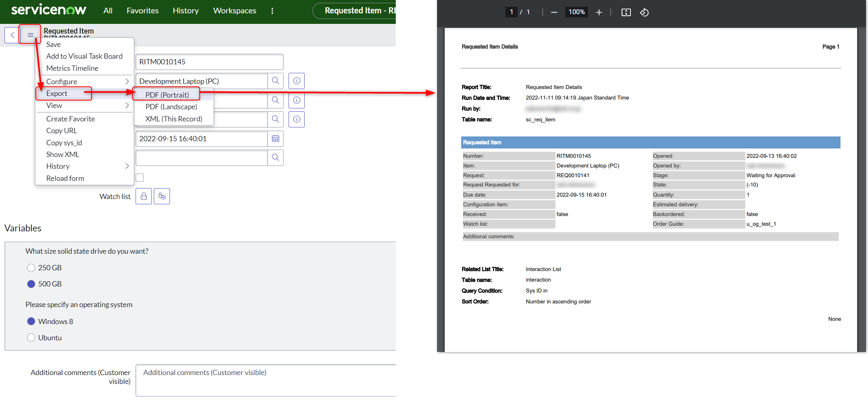Toggle the checkbox below the date field
Image resolution: width=868 pixels, height=407 pixels.
click(x=140, y=178)
